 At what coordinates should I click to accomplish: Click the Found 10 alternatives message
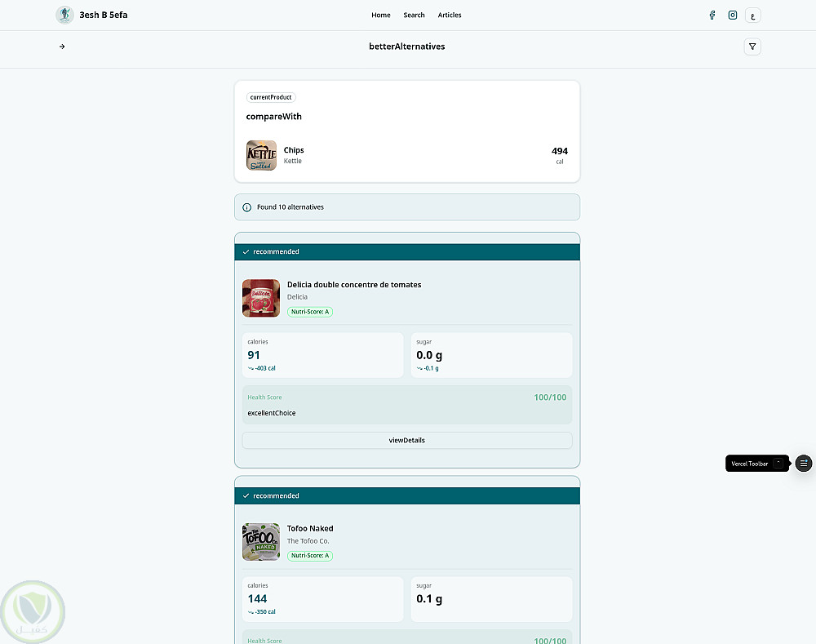point(290,207)
